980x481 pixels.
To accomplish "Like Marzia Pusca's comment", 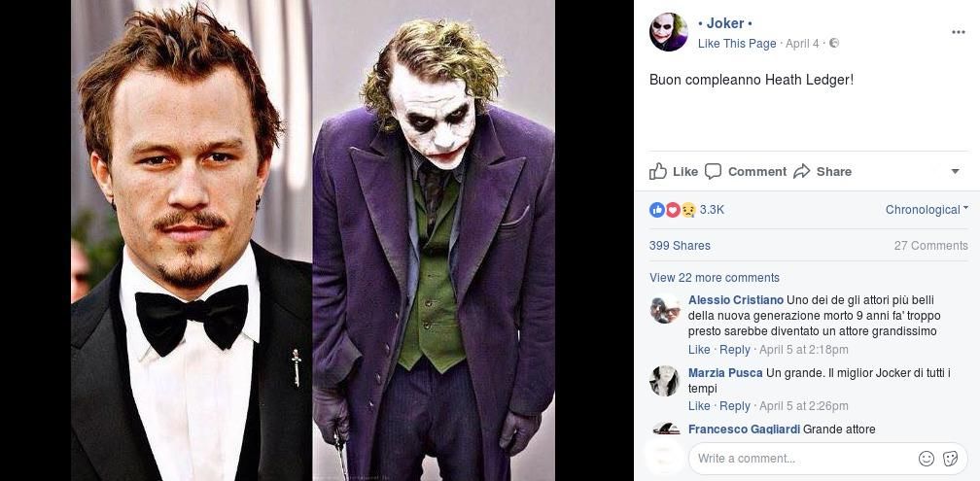I will click(699, 406).
